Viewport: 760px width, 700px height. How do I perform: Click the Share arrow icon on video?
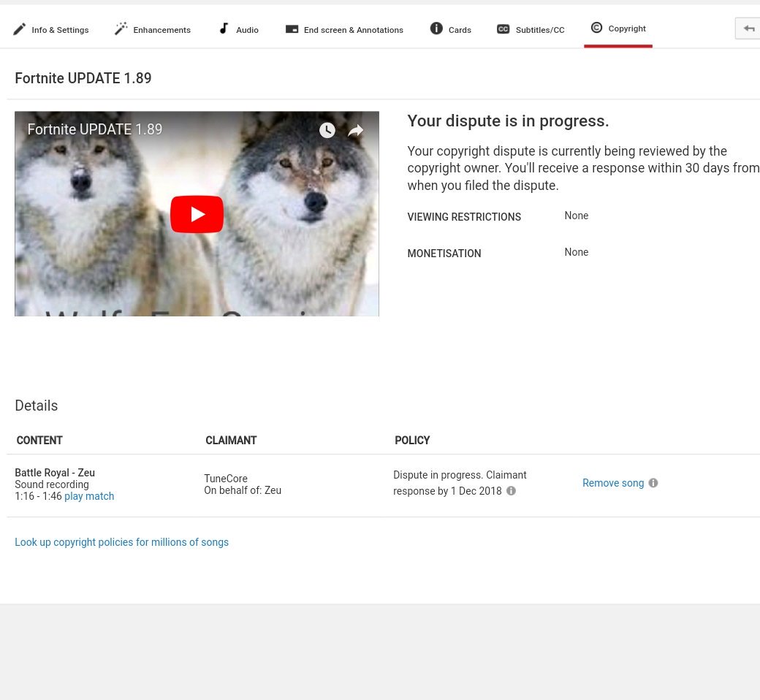point(356,130)
